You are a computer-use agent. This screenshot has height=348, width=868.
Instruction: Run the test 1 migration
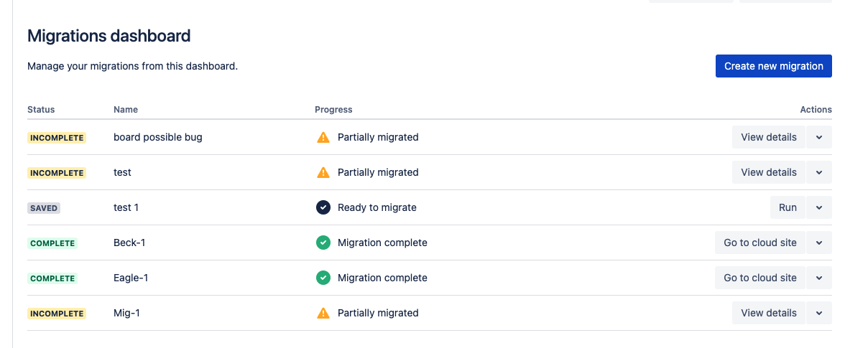[x=788, y=207]
